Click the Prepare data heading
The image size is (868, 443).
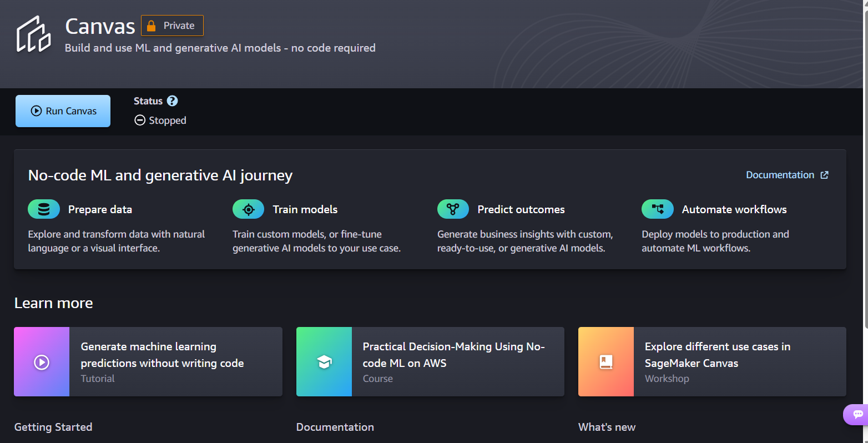pyautogui.click(x=100, y=209)
